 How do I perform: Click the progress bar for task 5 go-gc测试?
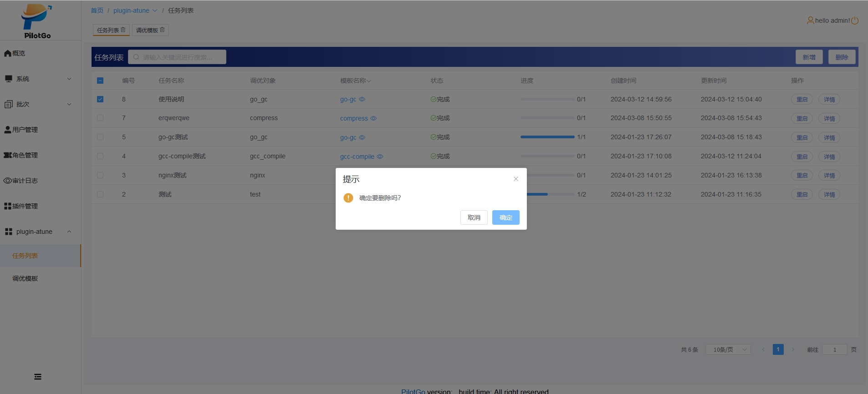point(547,137)
